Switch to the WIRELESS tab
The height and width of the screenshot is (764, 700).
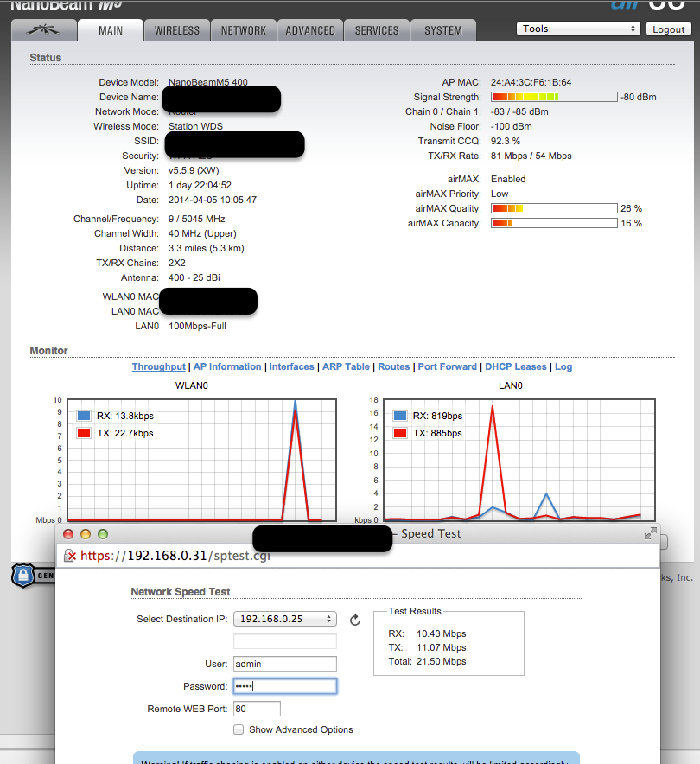[177, 30]
